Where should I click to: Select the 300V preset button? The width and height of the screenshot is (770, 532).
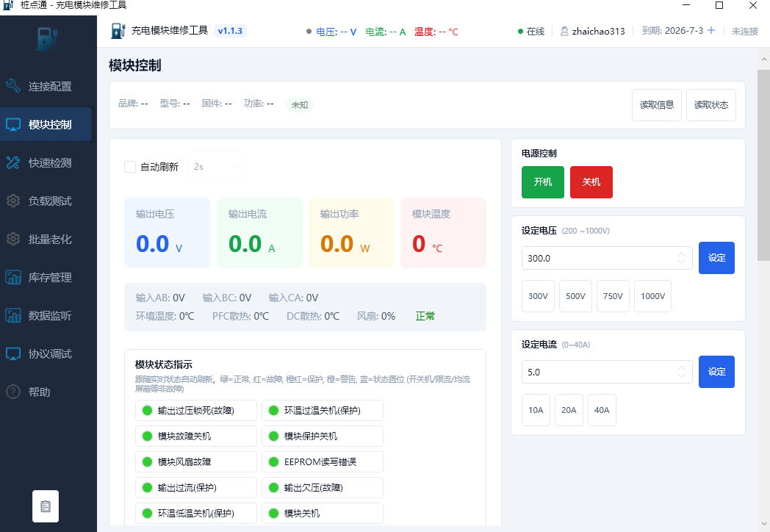pos(539,296)
